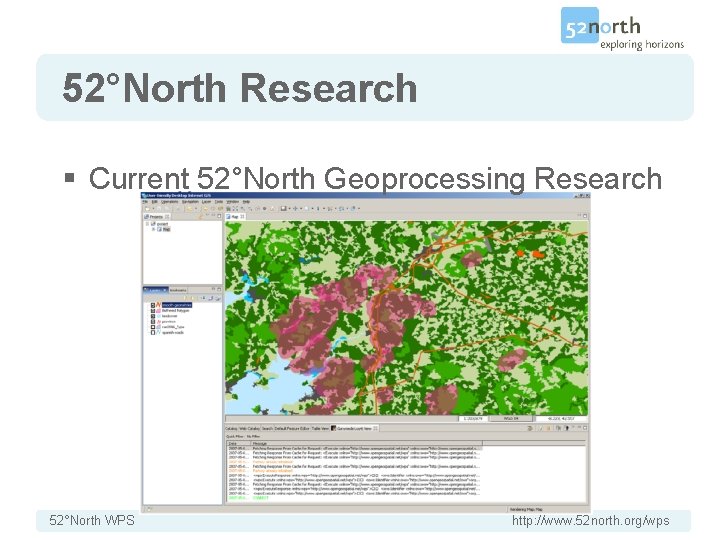Open dropdown arrow beside the info tool
This screenshot has height=540, width=720.
pyautogui.click(x=324, y=208)
